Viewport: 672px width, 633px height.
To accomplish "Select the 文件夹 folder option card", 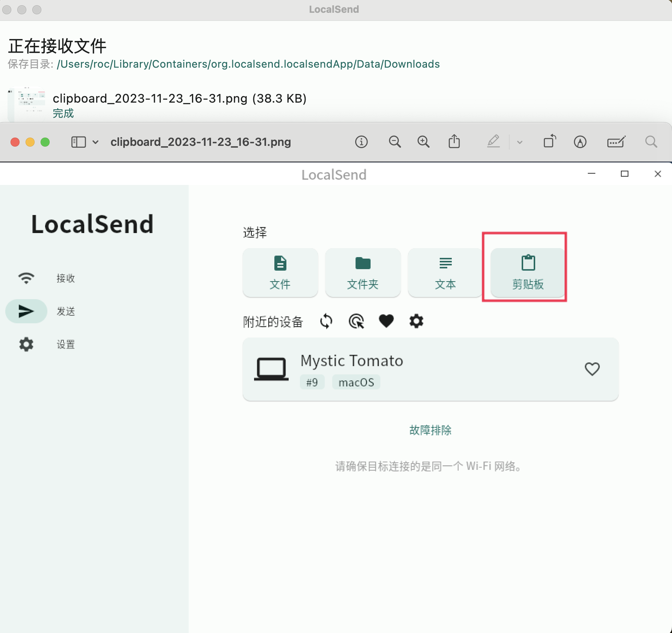I will point(363,273).
